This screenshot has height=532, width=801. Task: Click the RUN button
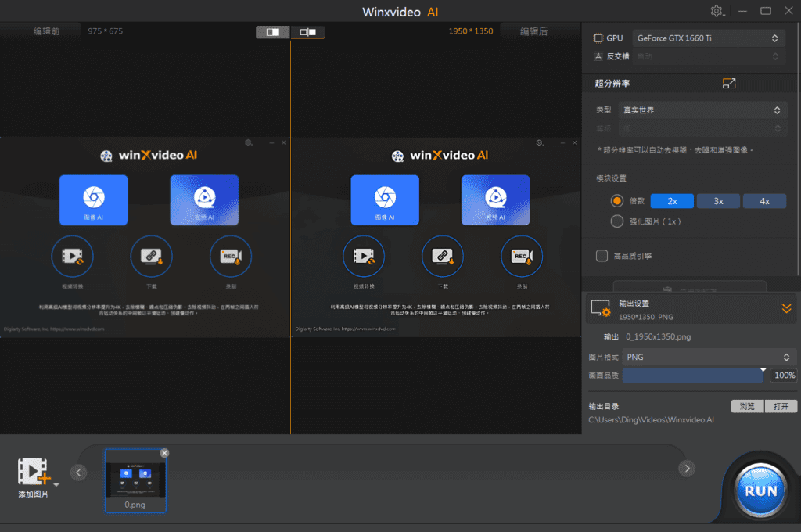tap(760, 491)
